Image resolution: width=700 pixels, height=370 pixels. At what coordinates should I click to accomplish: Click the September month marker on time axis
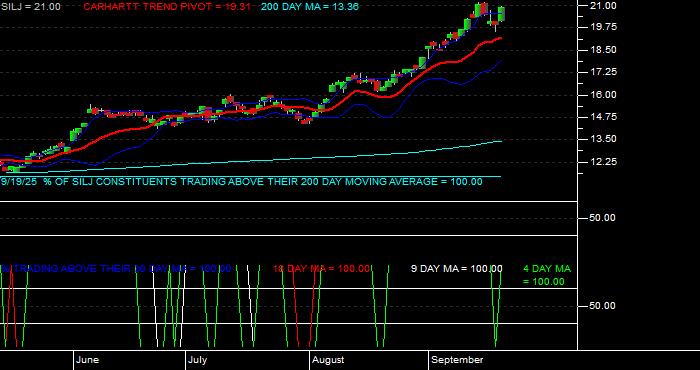pos(457,360)
